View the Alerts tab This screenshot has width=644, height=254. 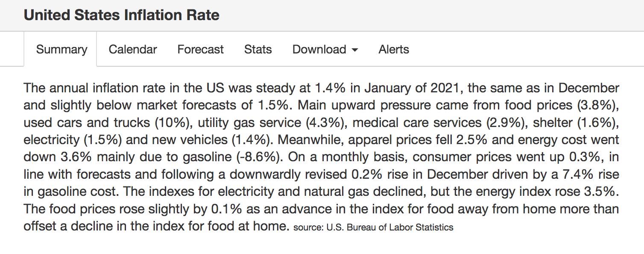[x=394, y=49]
